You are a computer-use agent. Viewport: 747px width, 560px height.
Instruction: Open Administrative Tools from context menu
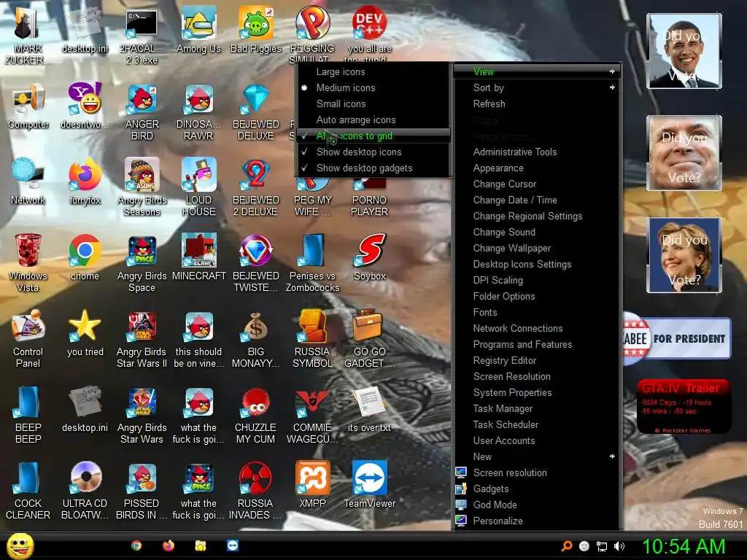536,152
